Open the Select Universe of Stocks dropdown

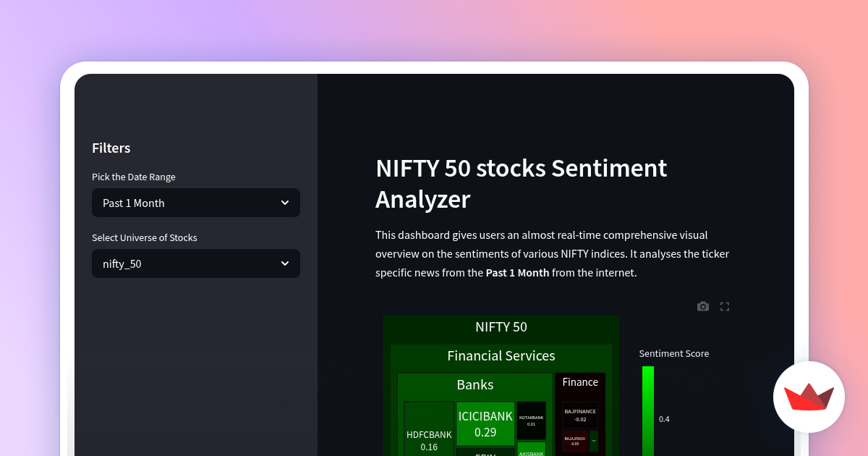pos(195,263)
